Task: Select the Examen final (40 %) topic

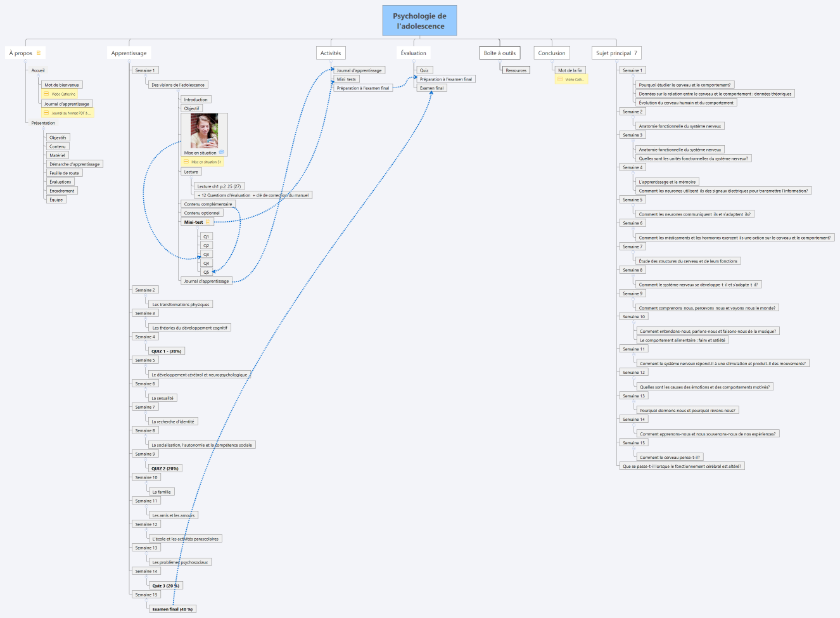Action: coord(173,609)
